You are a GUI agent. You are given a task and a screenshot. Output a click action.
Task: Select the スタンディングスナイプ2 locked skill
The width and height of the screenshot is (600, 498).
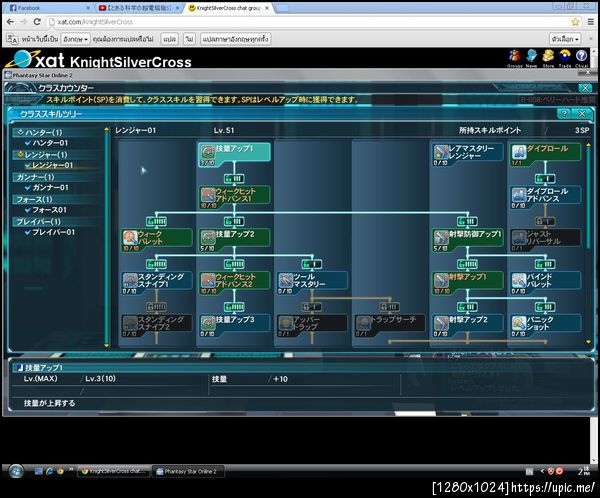click(x=157, y=324)
